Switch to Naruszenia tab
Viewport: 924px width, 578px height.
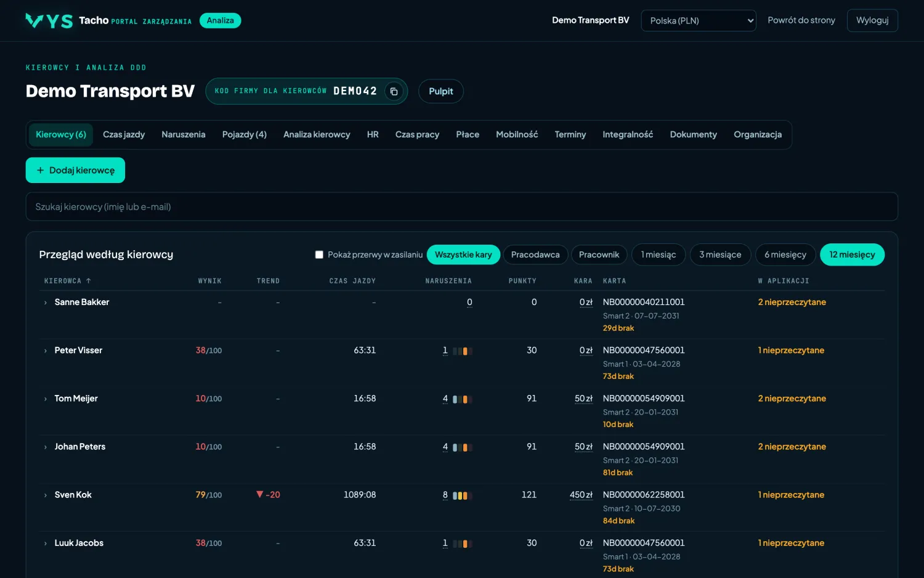click(x=184, y=134)
